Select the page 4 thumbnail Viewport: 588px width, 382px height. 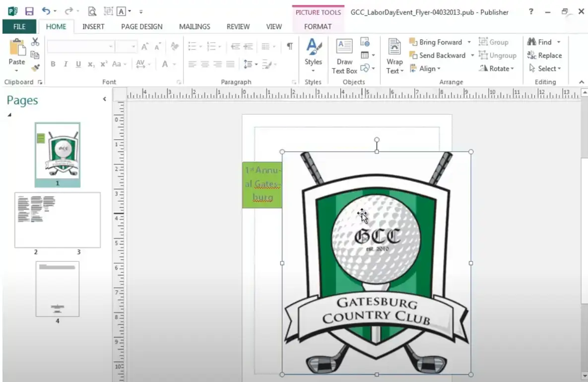pyautogui.click(x=57, y=289)
